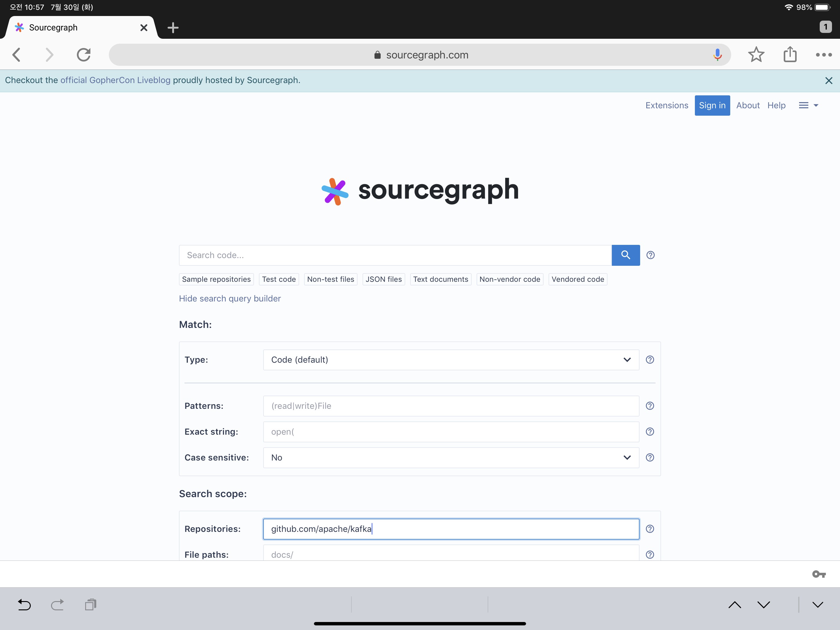Go to the About nav item
This screenshot has height=630, width=840.
[747, 105]
